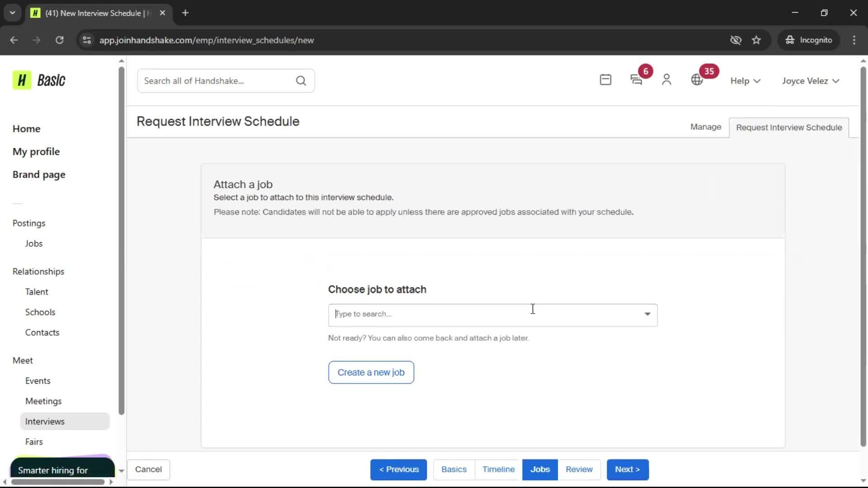Image resolution: width=868 pixels, height=488 pixels.
Task: Click the Incognito indicator
Action: click(809, 40)
